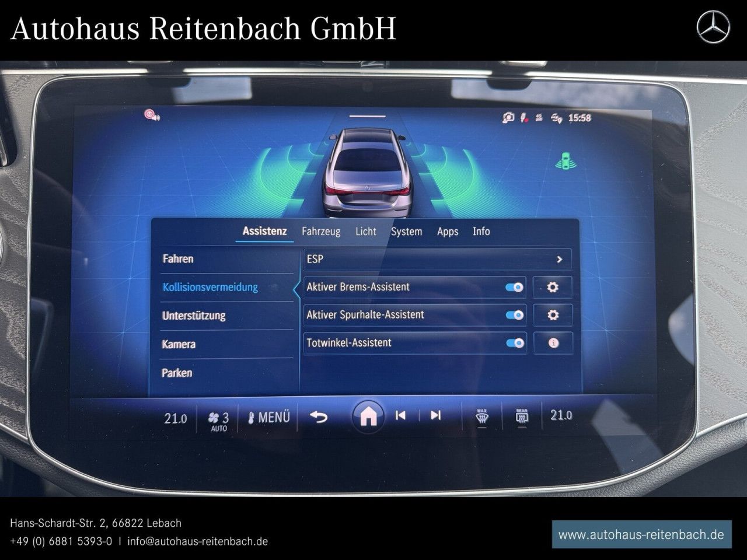Toggle Totwinkel-Assistent switch

point(515,343)
